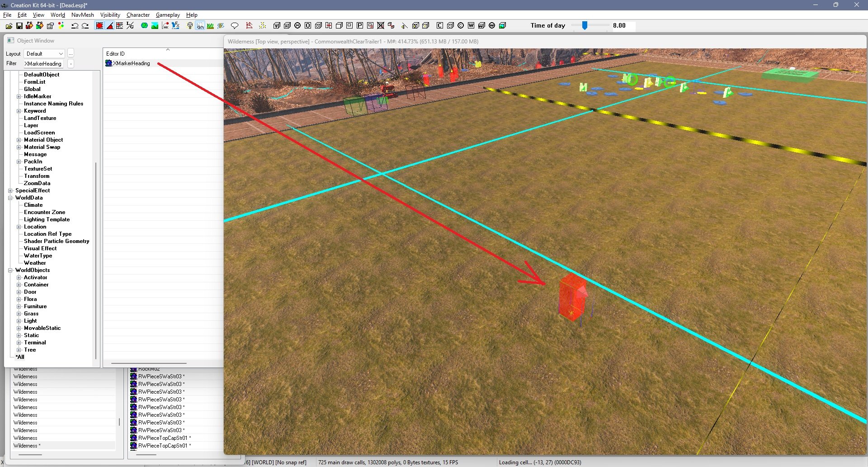868x467 pixels.
Task: Sort by the Editor ID column header
Action: coord(163,53)
